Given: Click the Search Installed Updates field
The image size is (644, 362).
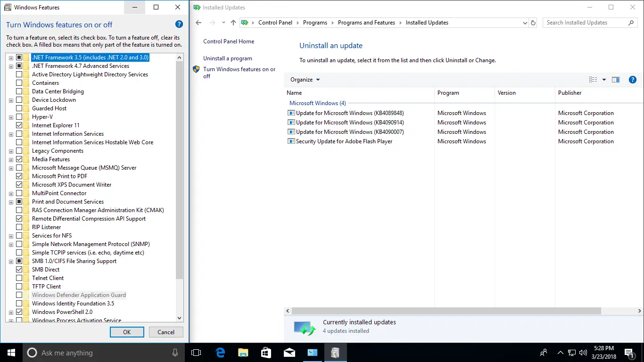Looking at the screenshot, I should point(585,22).
